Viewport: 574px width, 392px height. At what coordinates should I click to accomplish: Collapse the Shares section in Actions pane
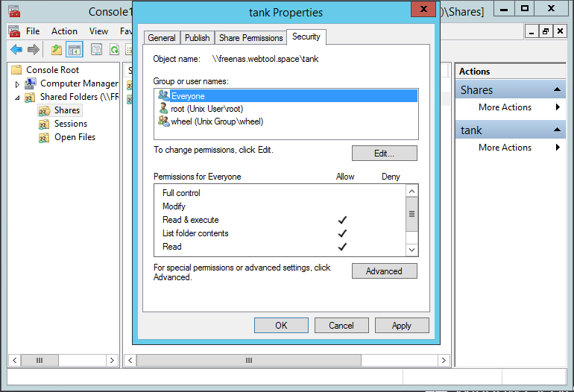pyautogui.click(x=557, y=89)
